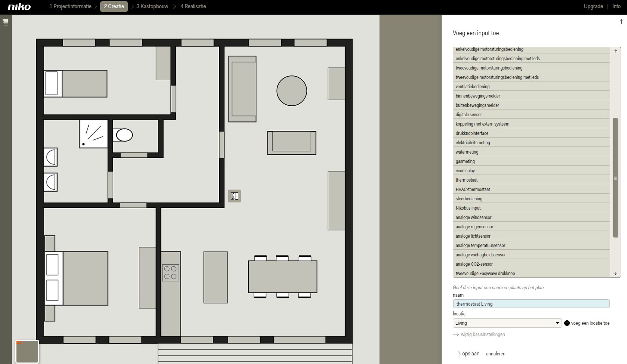Select buitenbewegingsmelder from list
The height and width of the screenshot is (364, 627).
pos(531,105)
